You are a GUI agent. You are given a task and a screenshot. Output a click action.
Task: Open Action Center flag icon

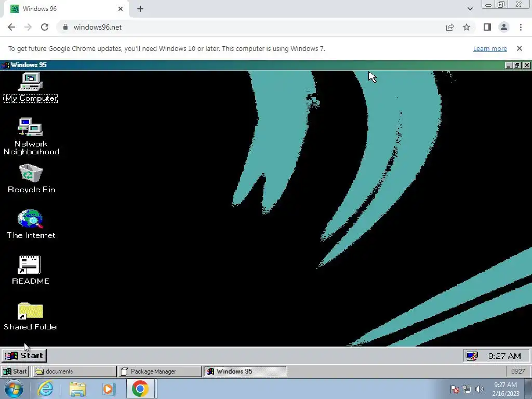pyautogui.click(x=454, y=389)
